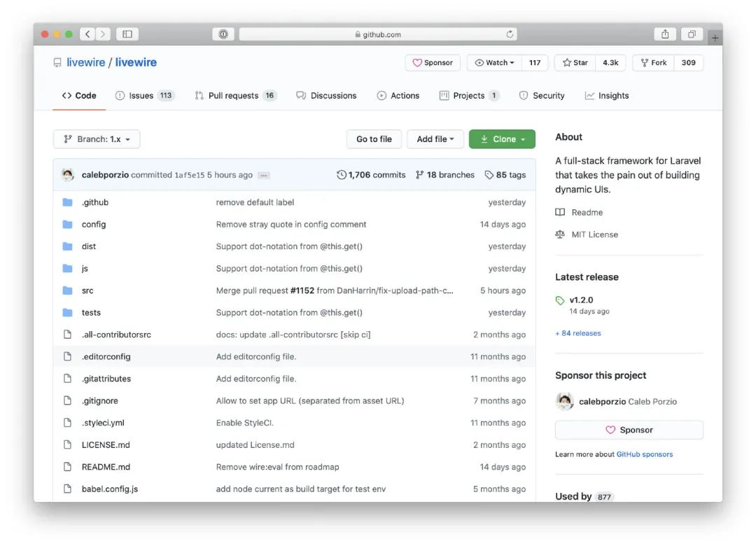Open the Branch: 1.x dropdown
This screenshot has width=756, height=546.
point(97,139)
